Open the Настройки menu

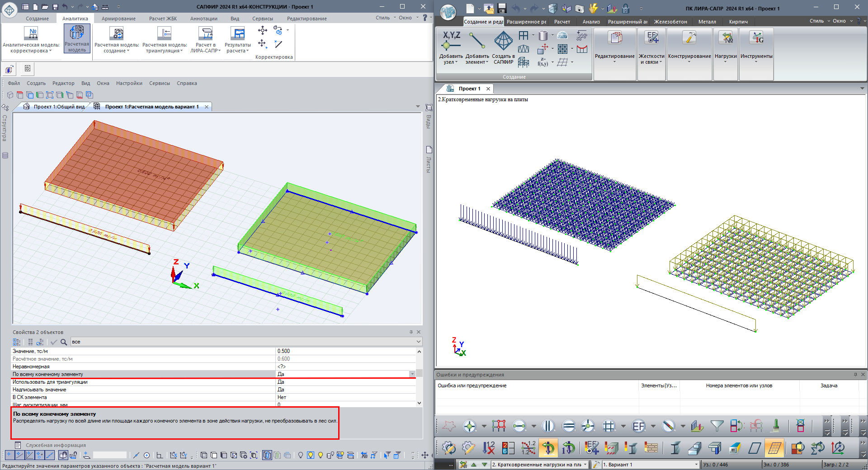point(129,83)
